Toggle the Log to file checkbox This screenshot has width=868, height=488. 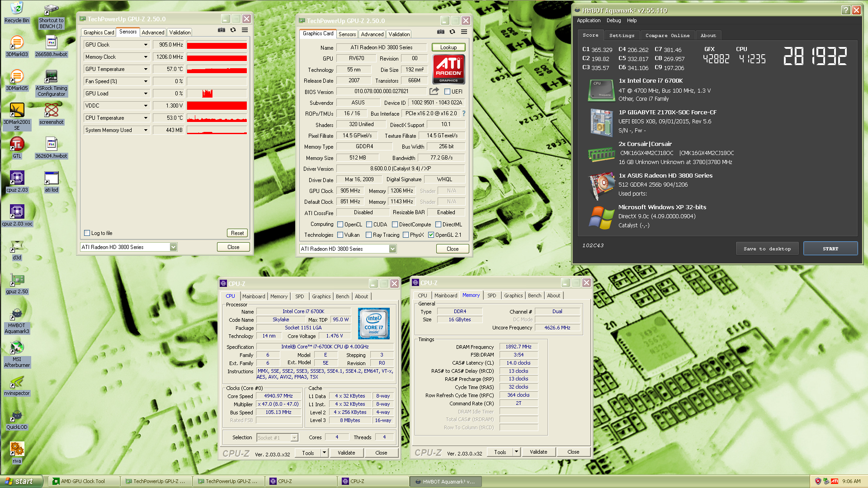[87, 233]
